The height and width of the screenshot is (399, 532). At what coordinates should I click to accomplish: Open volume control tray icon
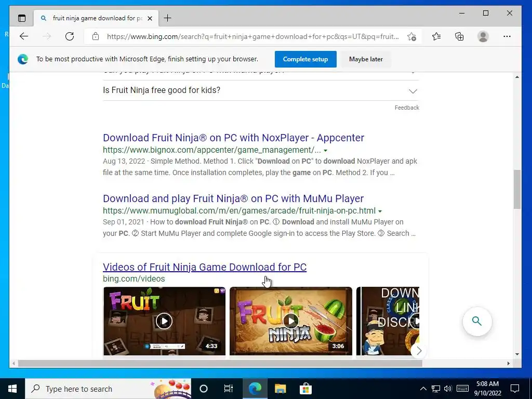pyautogui.click(x=447, y=389)
